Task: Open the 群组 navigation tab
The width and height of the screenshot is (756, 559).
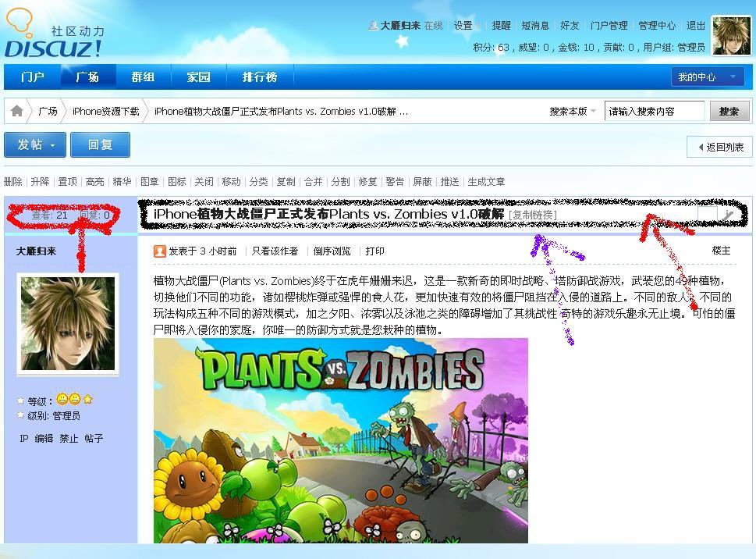Action: click(144, 77)
